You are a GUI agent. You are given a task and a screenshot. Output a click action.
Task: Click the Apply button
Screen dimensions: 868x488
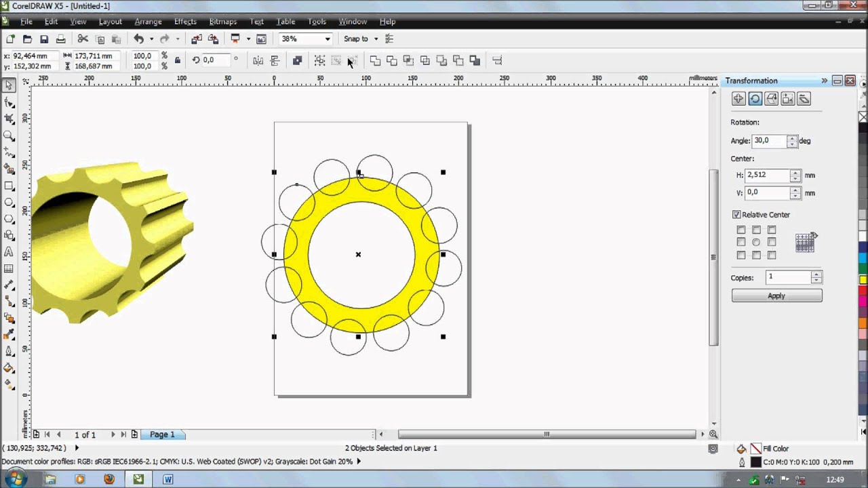point(776,296)
